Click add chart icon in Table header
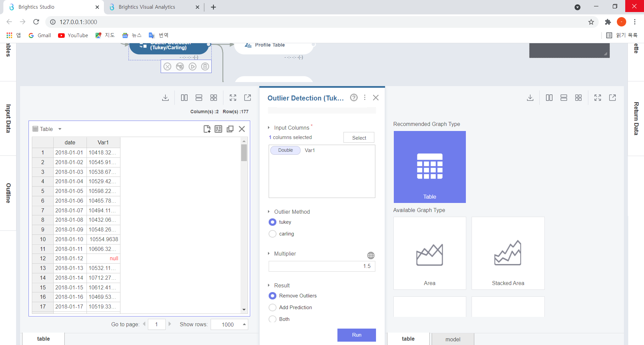Viewport: 644px width, 345px height. click(x=207, y=129)
